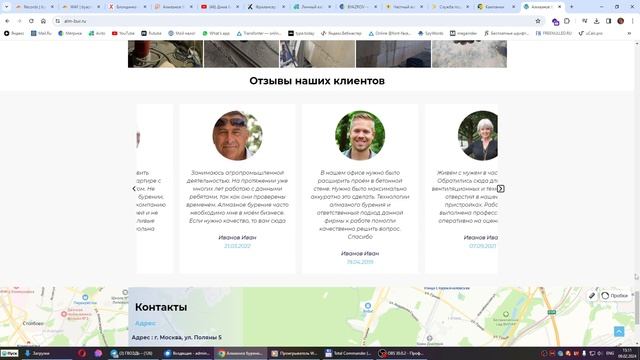Open the taskbar clock and date
The width and height of the screenshot is (640, 360).
(x=627, y=353)
